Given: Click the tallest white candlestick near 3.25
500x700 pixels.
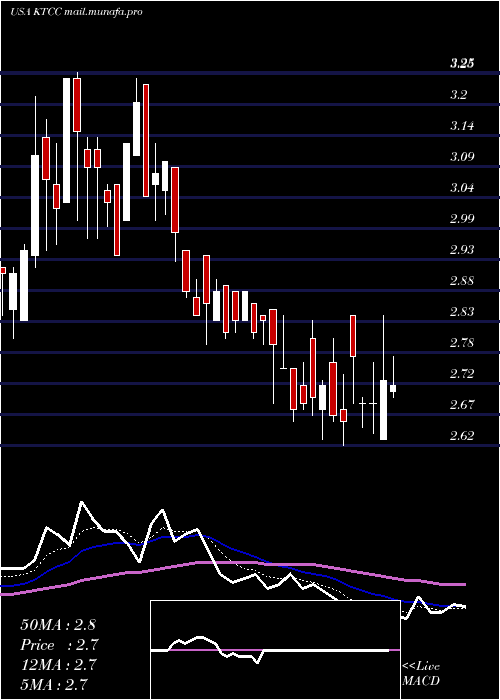Looking at the screenshot, I should [67, 140].
